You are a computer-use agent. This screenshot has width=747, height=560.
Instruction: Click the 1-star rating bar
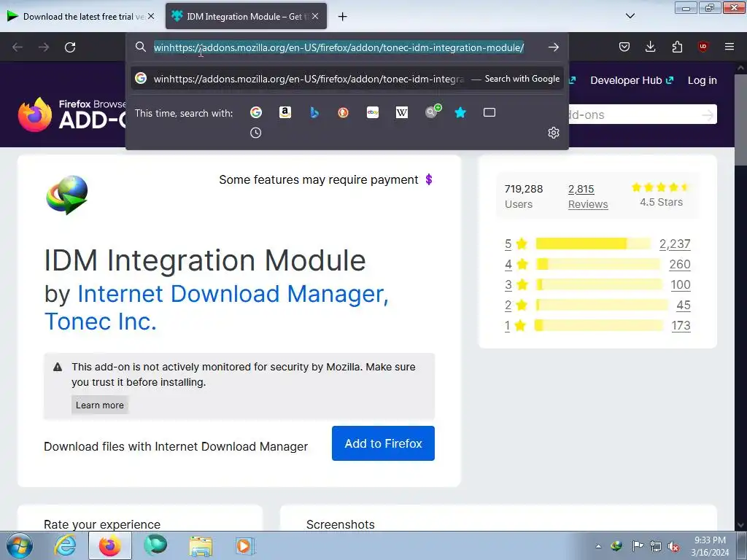tap(599, 326)
